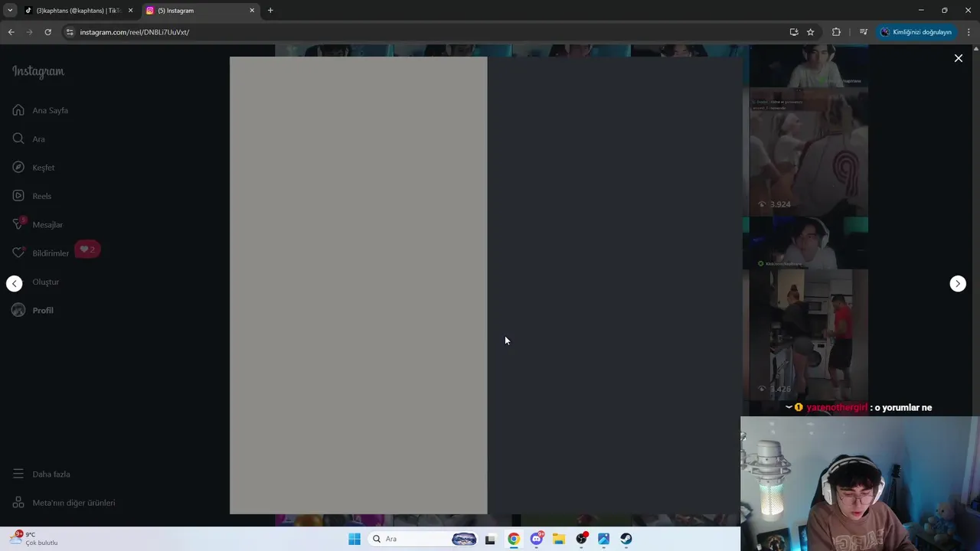Viewport: 980px width, 551px height.
Task: Switch to the TikTok kaphtans tab
Action: pos(77,11)
